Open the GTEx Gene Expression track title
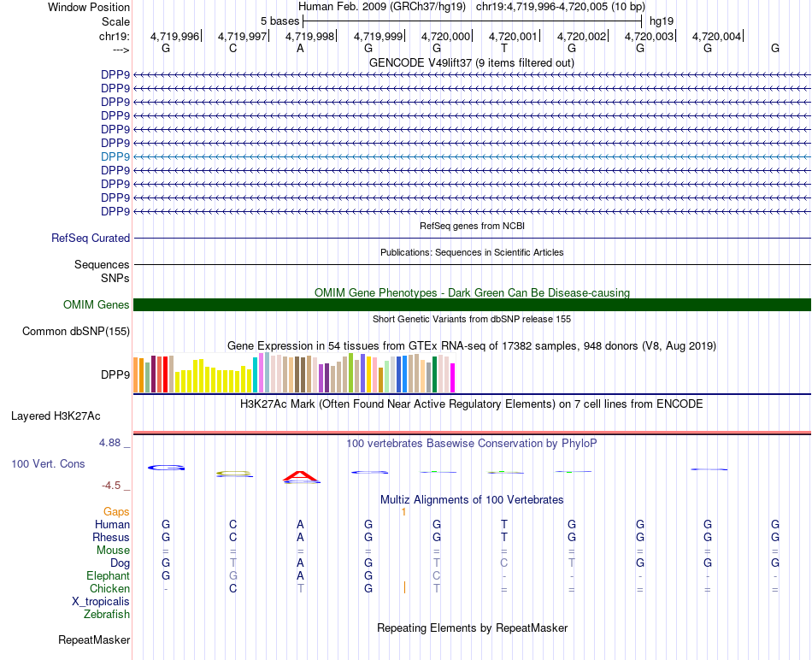 point(472,345)
